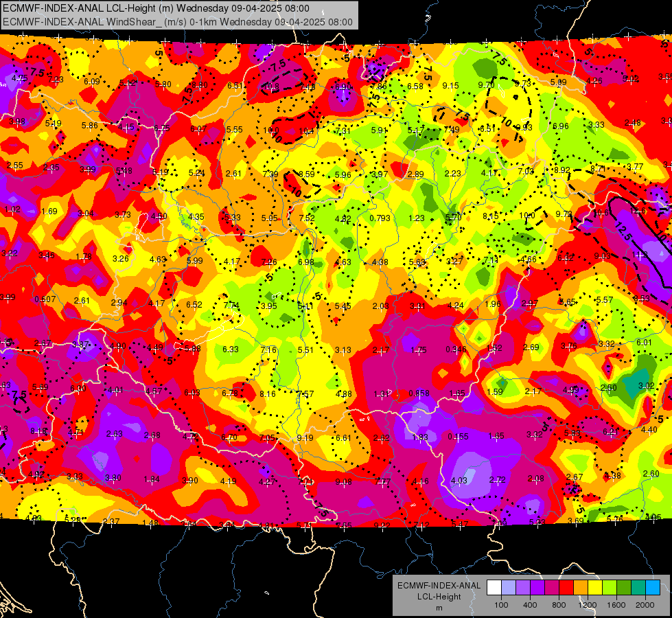This screenshot has height=618, width=672.
Task: Click the wind shear value 0.858
Action: (x=419, y=393)
